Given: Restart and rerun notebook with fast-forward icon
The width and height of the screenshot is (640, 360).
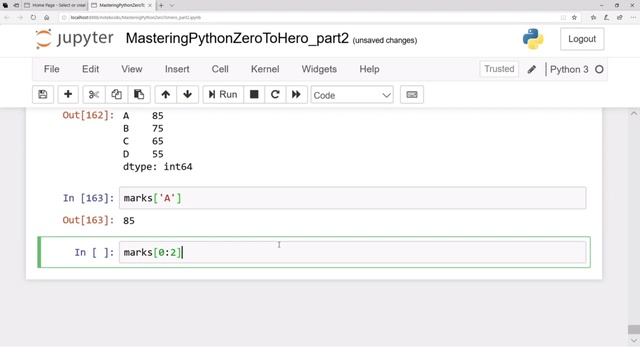Looking at the screenshot, I should click(x=296, y=95).
